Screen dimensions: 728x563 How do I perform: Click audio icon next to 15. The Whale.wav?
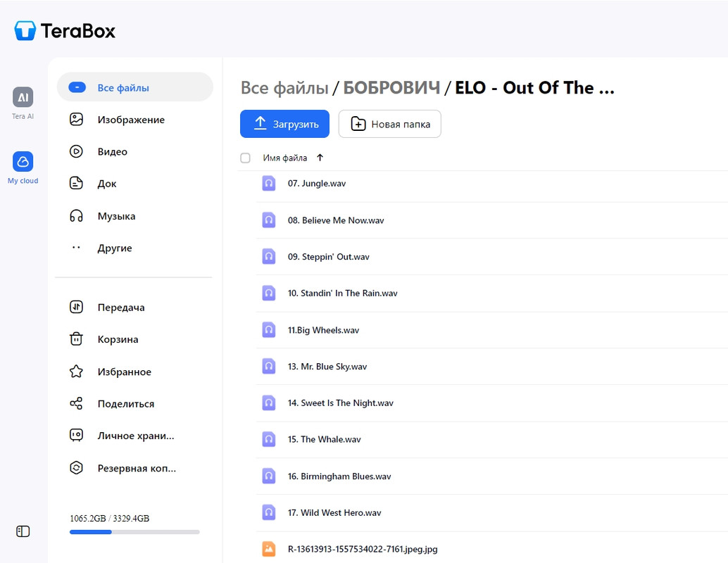(x=269, y=439)
